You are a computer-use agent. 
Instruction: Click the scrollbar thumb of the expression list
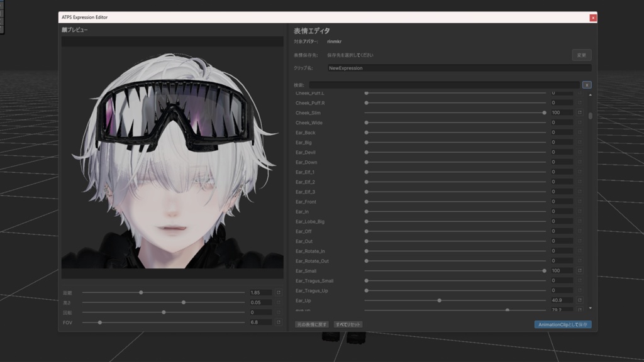pyautogui.click(x=589, y=116)
